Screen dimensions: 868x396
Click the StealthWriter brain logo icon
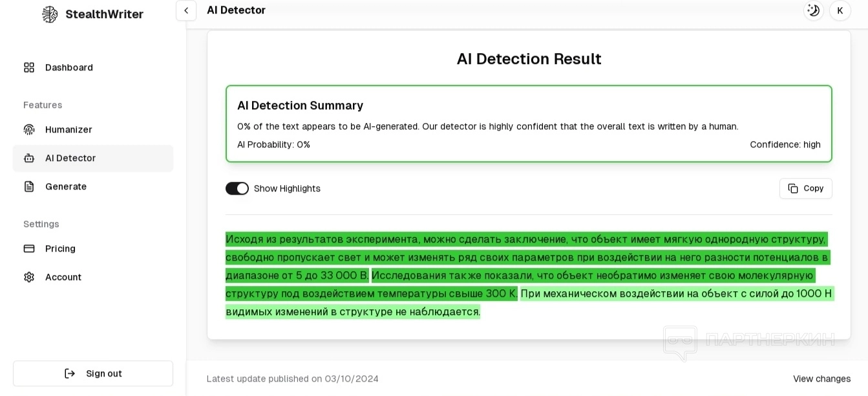(50, 14)
